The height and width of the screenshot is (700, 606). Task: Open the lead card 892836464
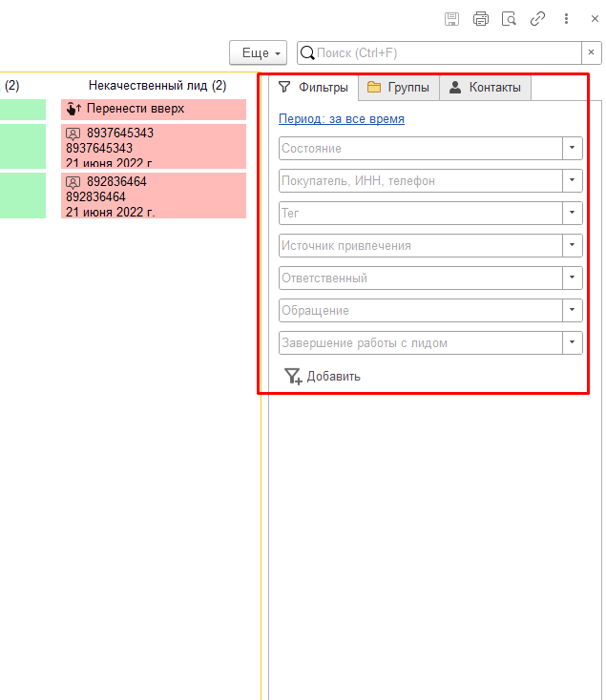(x=154, y=196)
